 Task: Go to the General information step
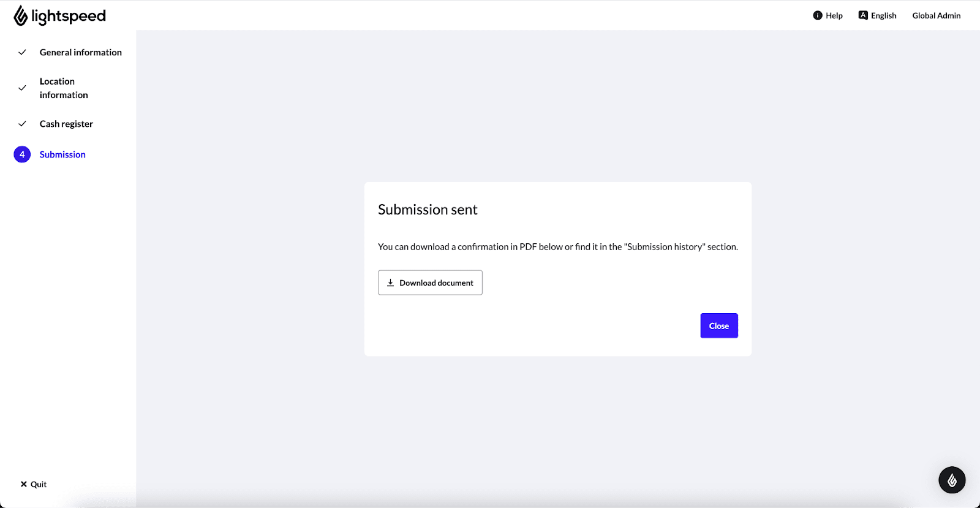pyautogui.click(x=80, y=52)
